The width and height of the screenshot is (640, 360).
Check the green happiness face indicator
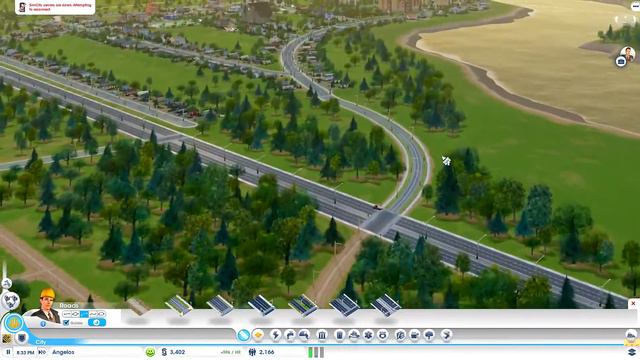pyautogui.click(x=151, y=352)
